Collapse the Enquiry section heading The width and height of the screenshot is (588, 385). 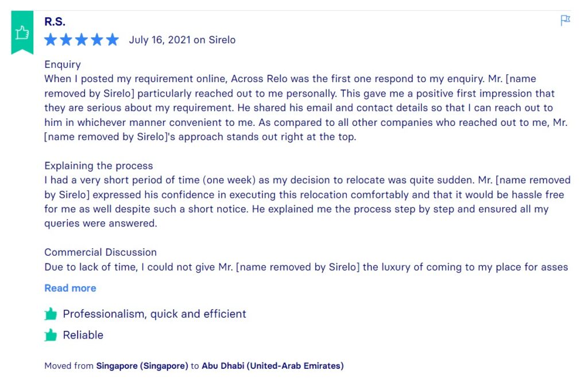(x=62, y=64)
